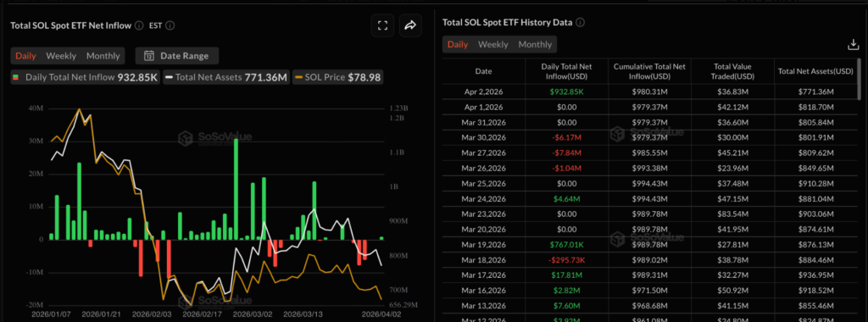Click the Apr 2,2026 date cell
Viewport: 868px width, 322px height.
pos(483,92)
